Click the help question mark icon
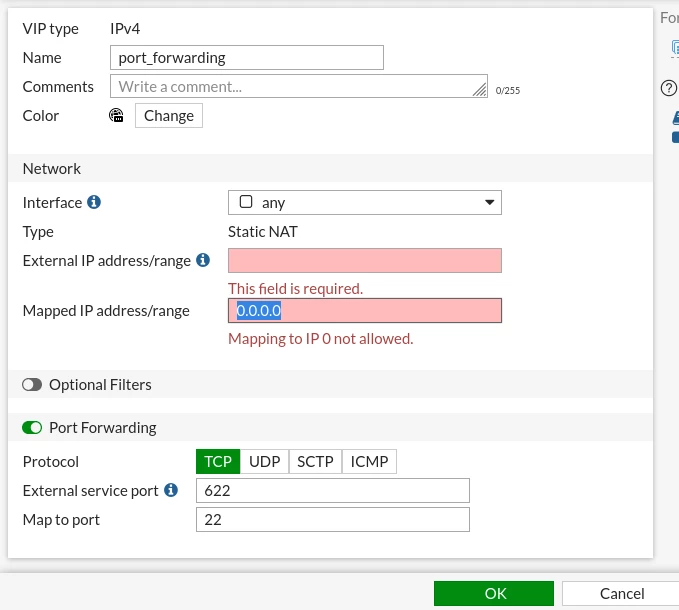 click(x=669, y=88)
